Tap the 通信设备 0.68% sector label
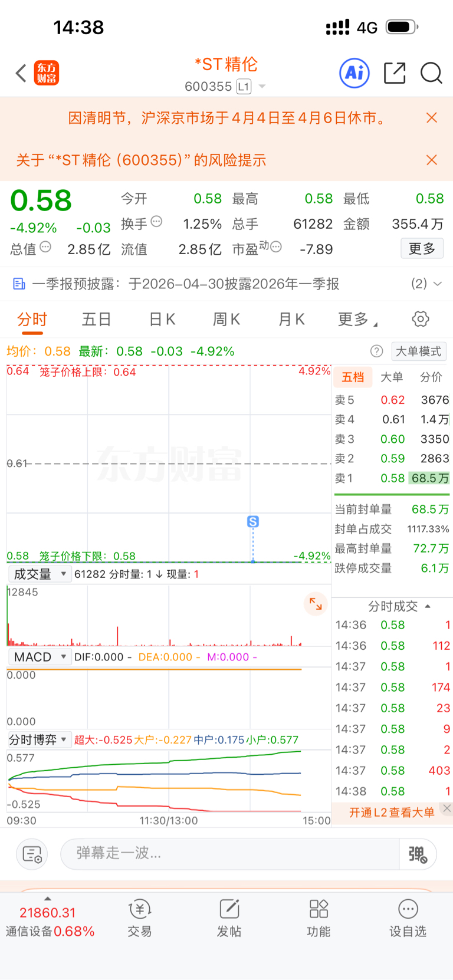 pos(50,932)
